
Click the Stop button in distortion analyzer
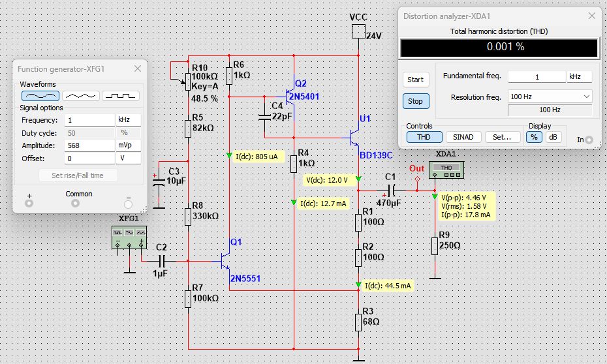(x=415, y=101)
